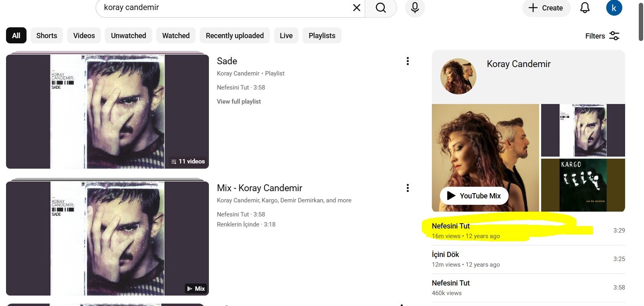644x306 pixels.
Task: Play İçini Dök from the song list
Action: tap(445, 255)
